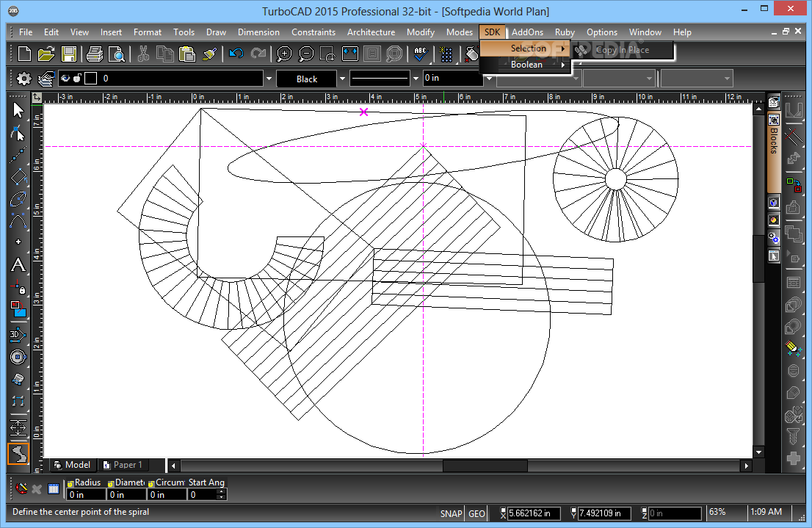Expand the line width 0 in dropdown
Screen dimensions: 812x528
click(x=489, y=79)
